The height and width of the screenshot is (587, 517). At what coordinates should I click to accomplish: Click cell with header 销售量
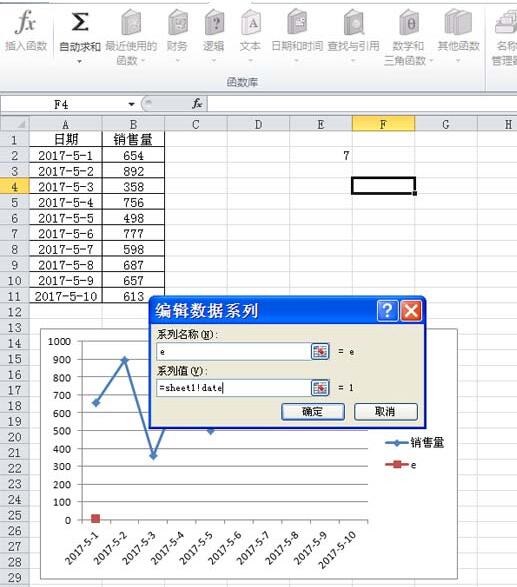(x=133, y=140)
